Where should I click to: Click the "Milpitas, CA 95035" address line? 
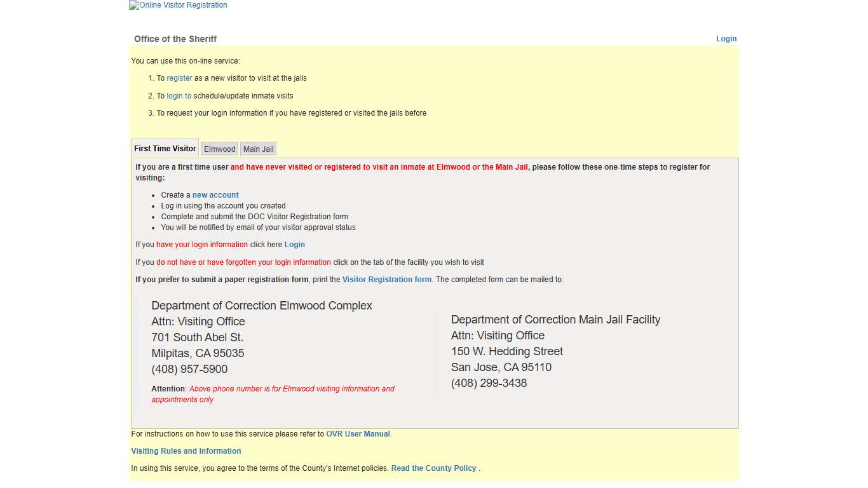(x=198, y=353)
